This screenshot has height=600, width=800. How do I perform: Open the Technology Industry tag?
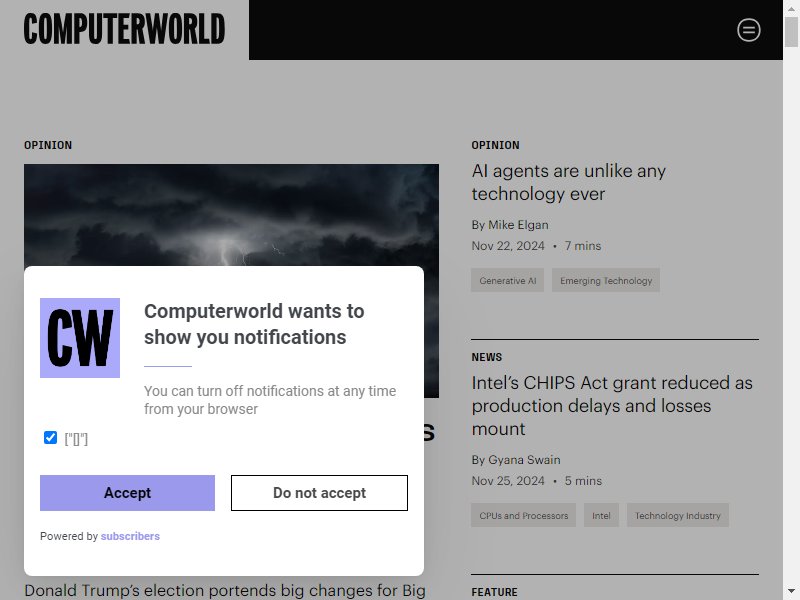point(678,515)
